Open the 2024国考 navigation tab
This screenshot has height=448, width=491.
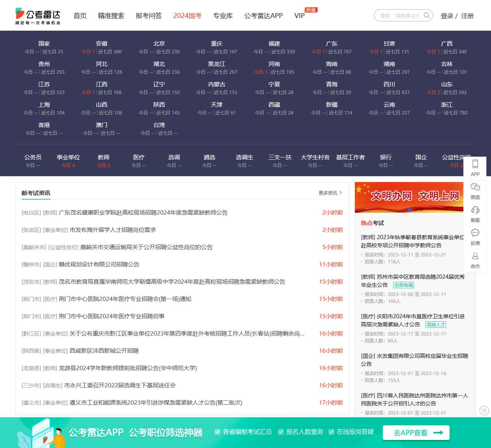tap(187, 16)
